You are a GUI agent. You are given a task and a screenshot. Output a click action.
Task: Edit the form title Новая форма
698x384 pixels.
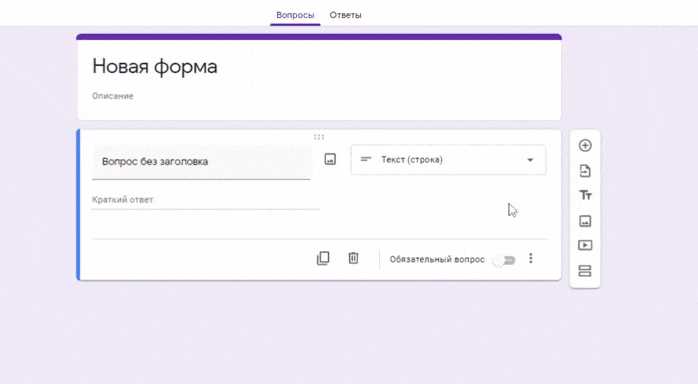(154, 66)
